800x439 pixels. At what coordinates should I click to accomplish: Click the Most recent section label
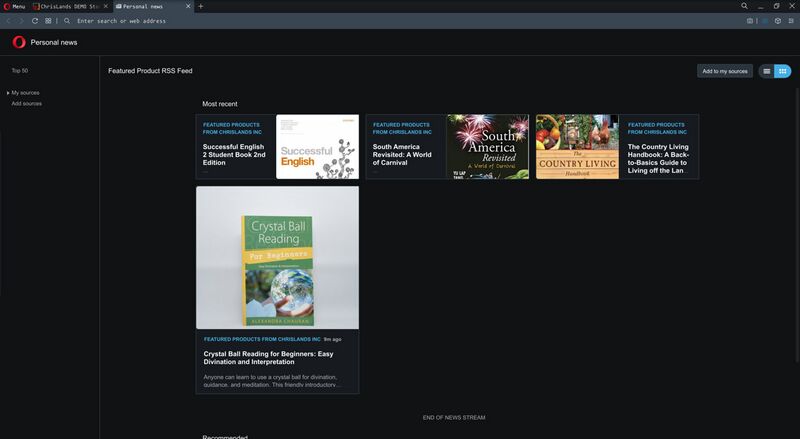coord(219,104)
